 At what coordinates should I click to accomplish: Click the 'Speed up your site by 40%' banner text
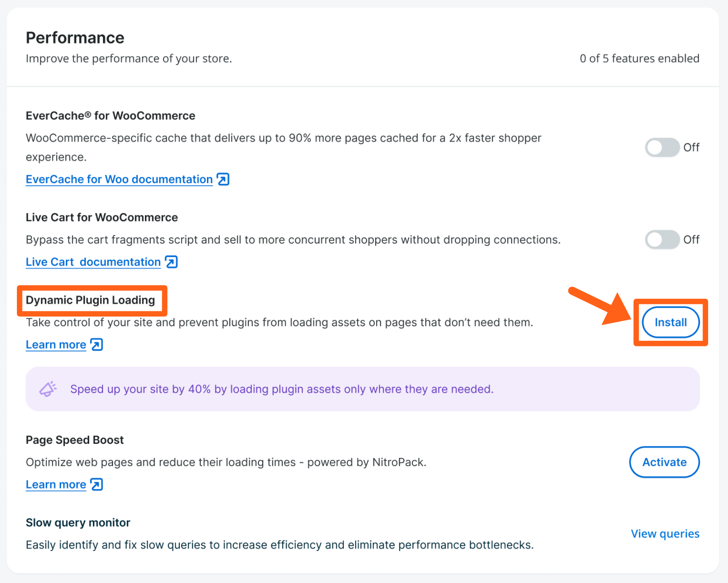[282, 389]
